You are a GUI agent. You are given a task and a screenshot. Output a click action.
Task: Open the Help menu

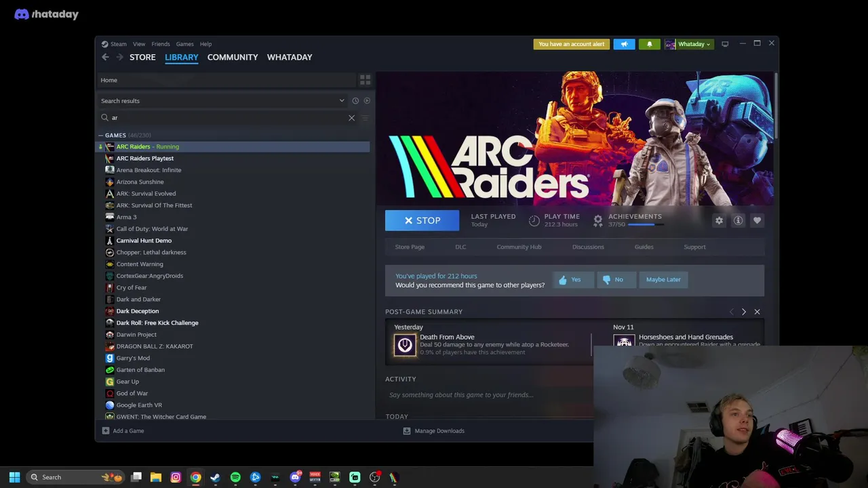(205, 44)
